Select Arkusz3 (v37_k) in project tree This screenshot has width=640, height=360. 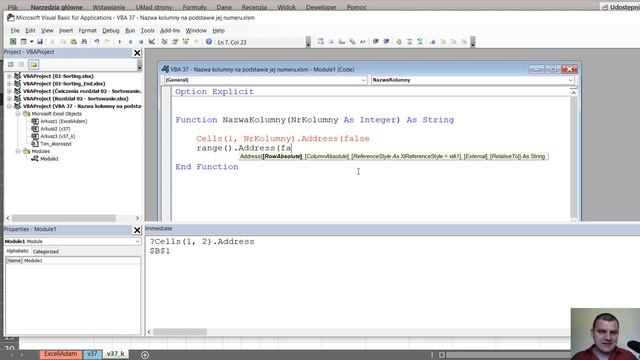click(x=58, y=136)
